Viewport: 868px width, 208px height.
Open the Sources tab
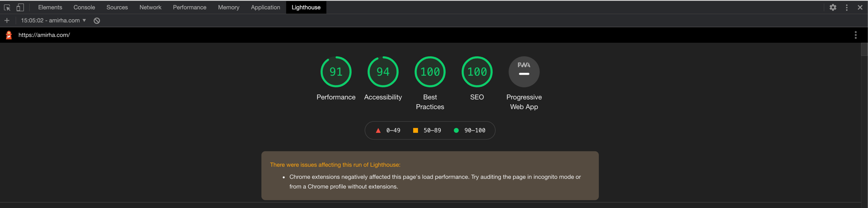pos(117,7)
